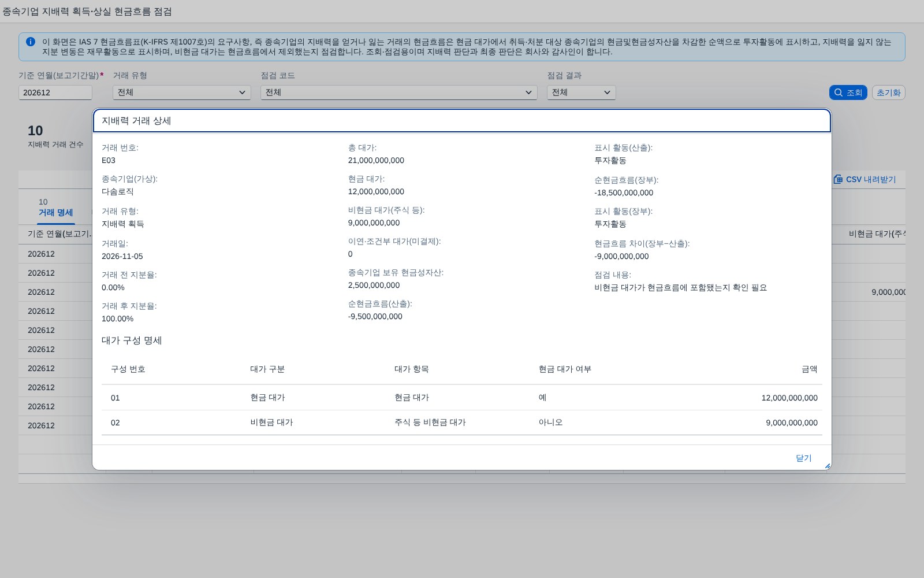Click the 기준 연월 column header in background table
Screen dimensions: 924x578
coord(59,234)
